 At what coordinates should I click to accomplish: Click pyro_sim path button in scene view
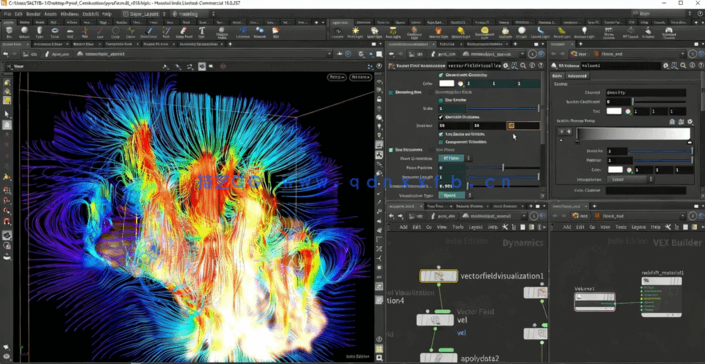tap(57, 54)
